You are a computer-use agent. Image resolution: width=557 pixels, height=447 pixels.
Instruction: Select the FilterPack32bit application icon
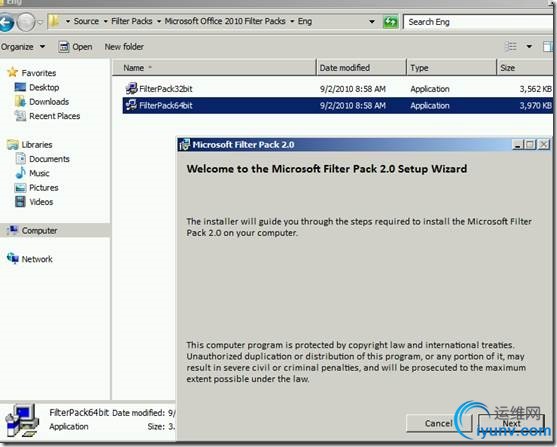tap(131, 88)
